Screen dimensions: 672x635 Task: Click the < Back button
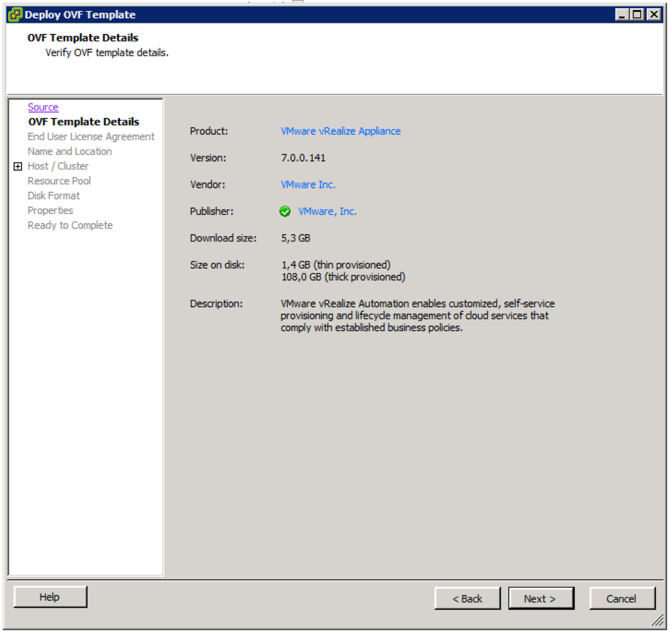click(x=468, y=599)
